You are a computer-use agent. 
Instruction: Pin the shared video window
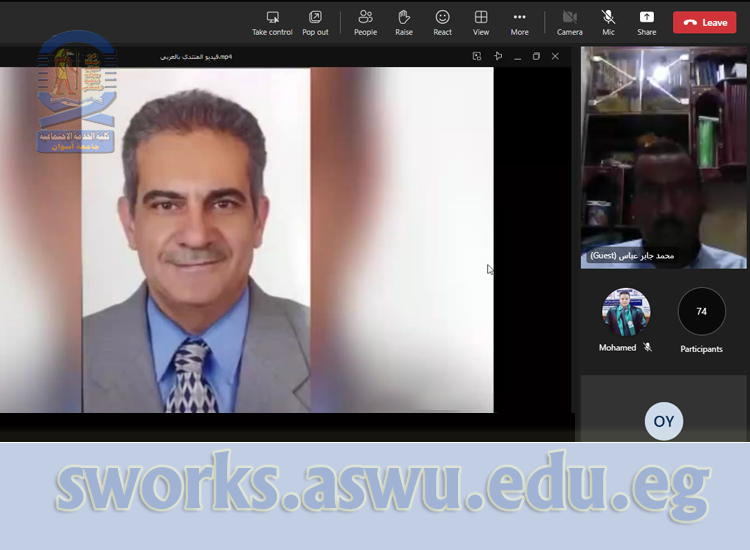[498, 56]
